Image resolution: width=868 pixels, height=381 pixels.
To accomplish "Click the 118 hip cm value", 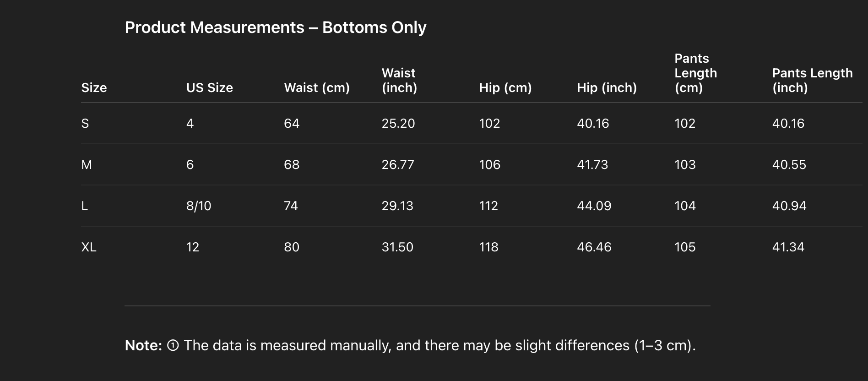I will tap(488, 247).
